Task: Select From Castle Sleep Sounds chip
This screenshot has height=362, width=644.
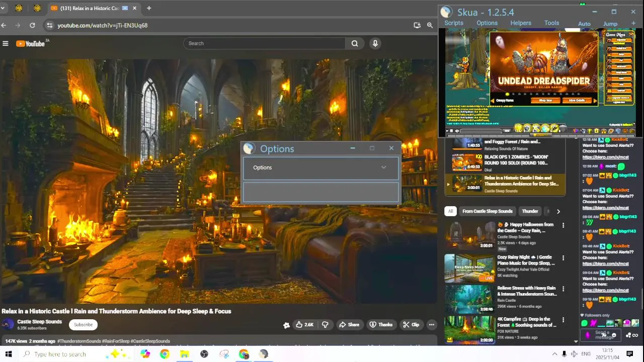Action: click(488, 212)
